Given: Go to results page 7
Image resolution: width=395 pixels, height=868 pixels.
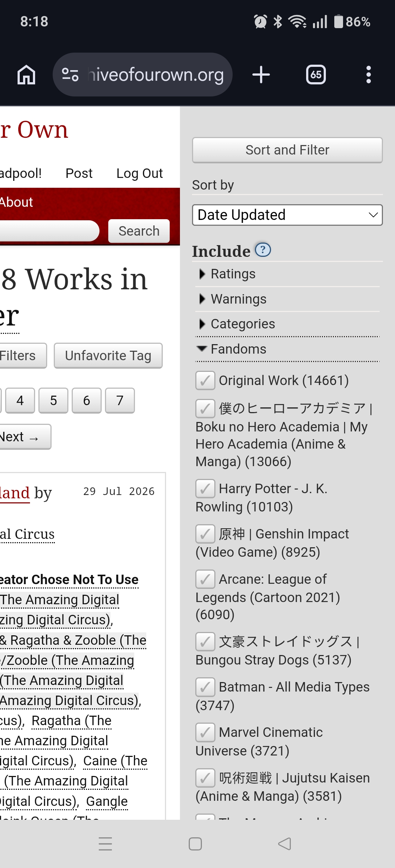Looking at the screenshot, I should 120,401.
